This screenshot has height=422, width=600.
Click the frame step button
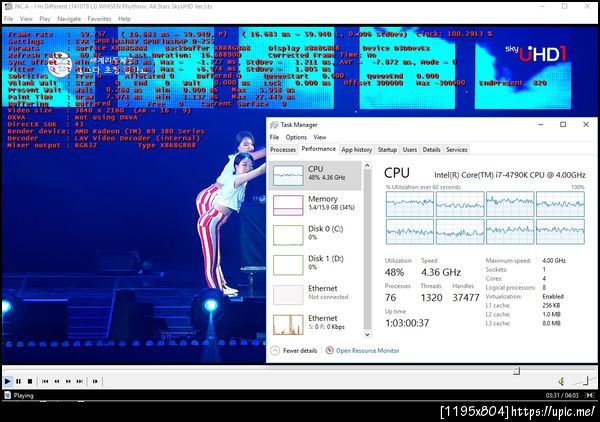(x=95, y=381)
